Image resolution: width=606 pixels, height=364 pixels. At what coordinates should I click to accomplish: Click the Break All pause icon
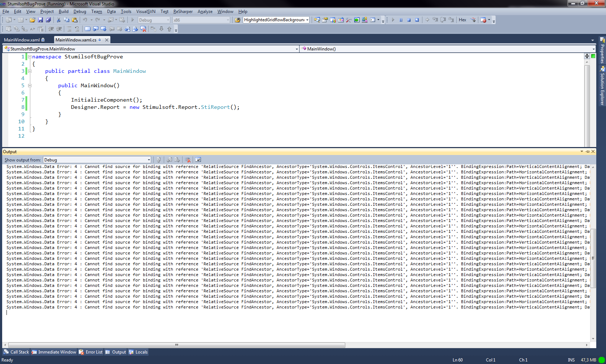[401, 20]
